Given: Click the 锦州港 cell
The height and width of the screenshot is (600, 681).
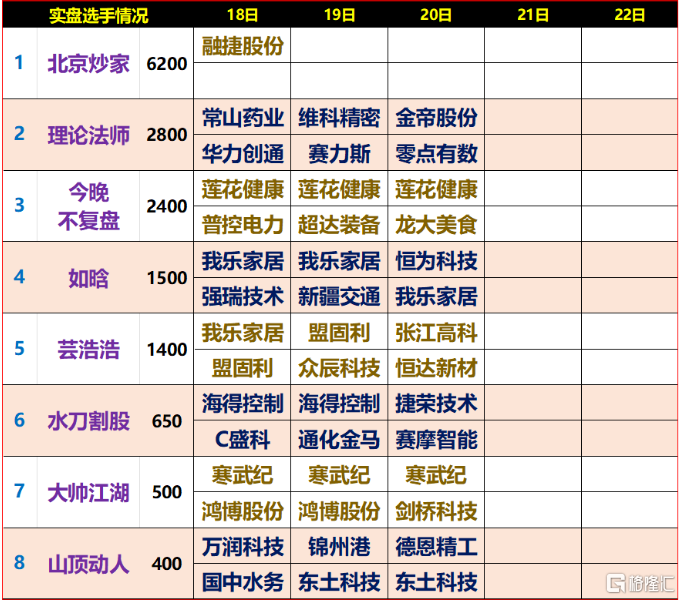Looking at the screenshot, I should click(339, 547).
